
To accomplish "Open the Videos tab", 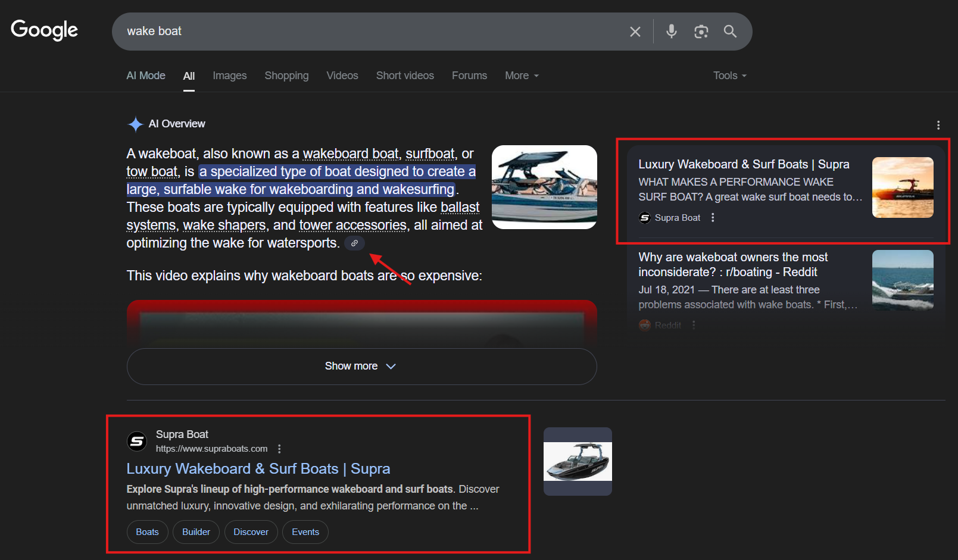I will (342, 76).
